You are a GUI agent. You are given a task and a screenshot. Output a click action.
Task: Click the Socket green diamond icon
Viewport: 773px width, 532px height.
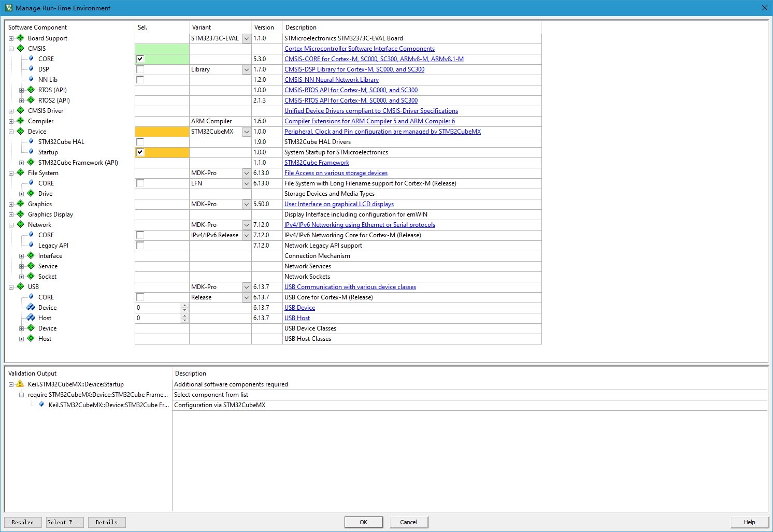click(x=31, y=276)
